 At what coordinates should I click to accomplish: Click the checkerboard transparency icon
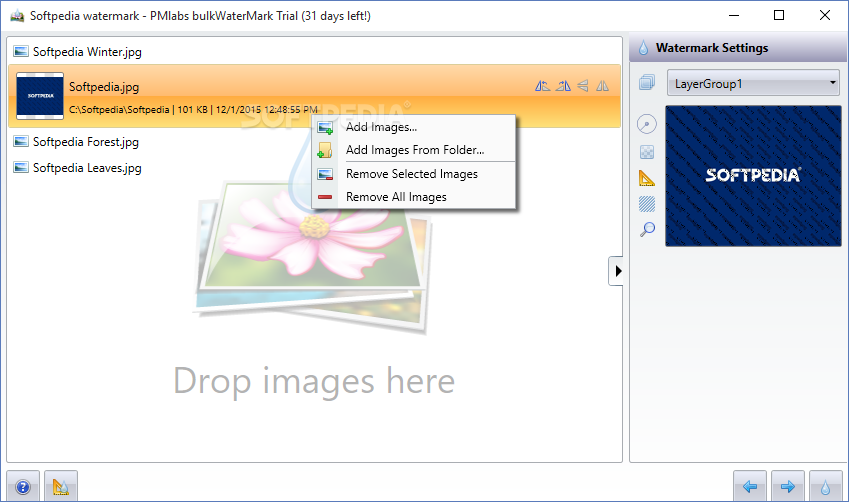[646, 152]
